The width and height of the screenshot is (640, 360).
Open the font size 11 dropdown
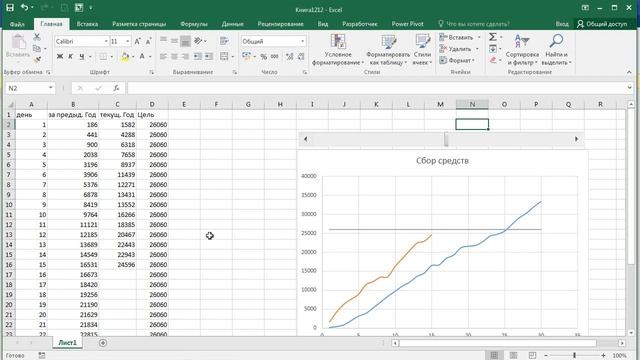[128, 41]
